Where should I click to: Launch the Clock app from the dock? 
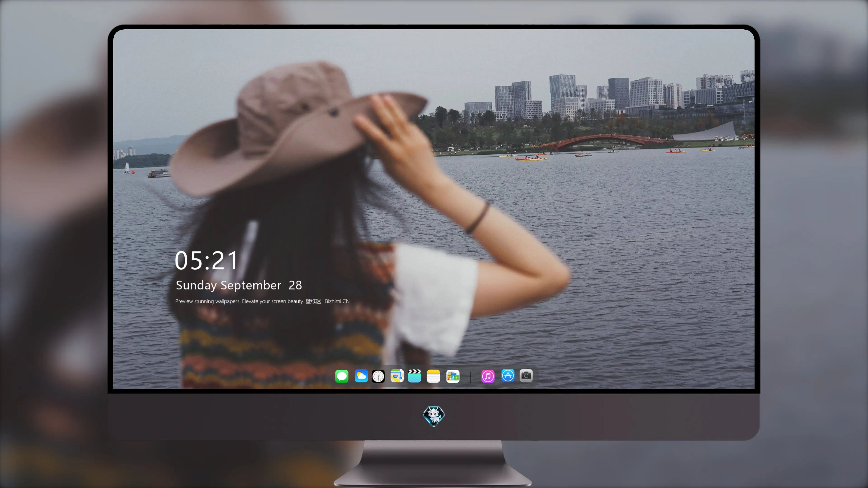tap(378, 376)
